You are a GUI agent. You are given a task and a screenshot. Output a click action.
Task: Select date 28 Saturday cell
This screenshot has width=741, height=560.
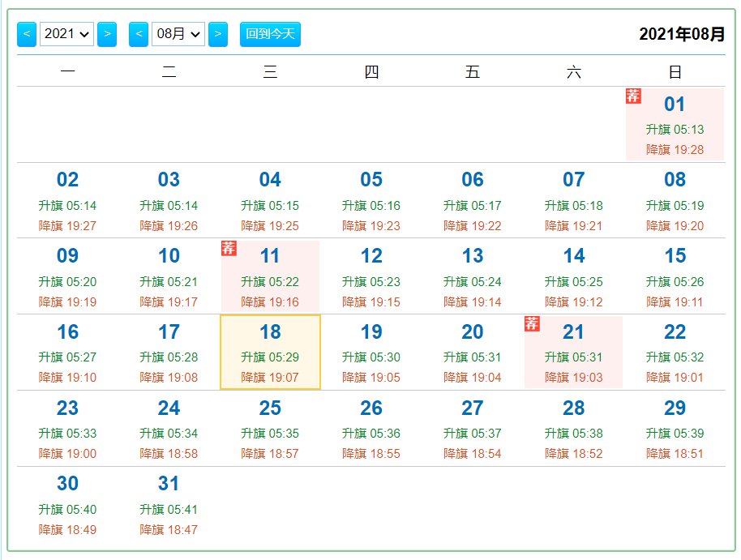coord(574,429)
